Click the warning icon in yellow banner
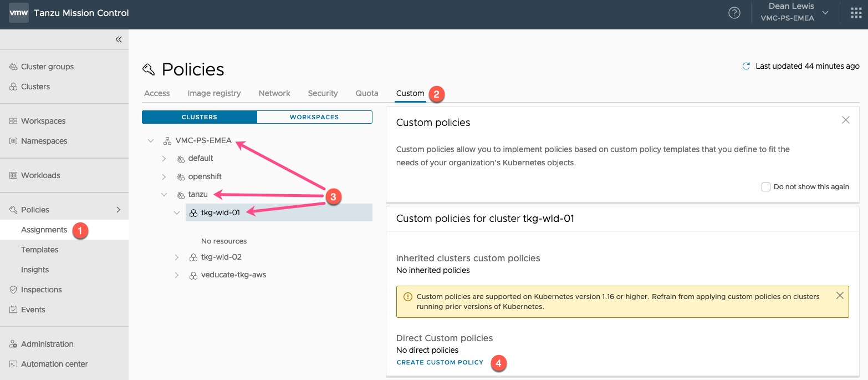Viewport: 868px width, 380px height. pyautogui.click(x=408, y=297)
